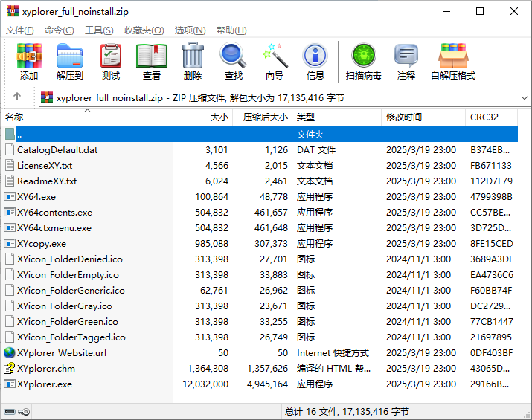The height and width of the screenshot is (420, 532).
Task: Sort by the 压缩后大小 column header
Action: point(262,117)
